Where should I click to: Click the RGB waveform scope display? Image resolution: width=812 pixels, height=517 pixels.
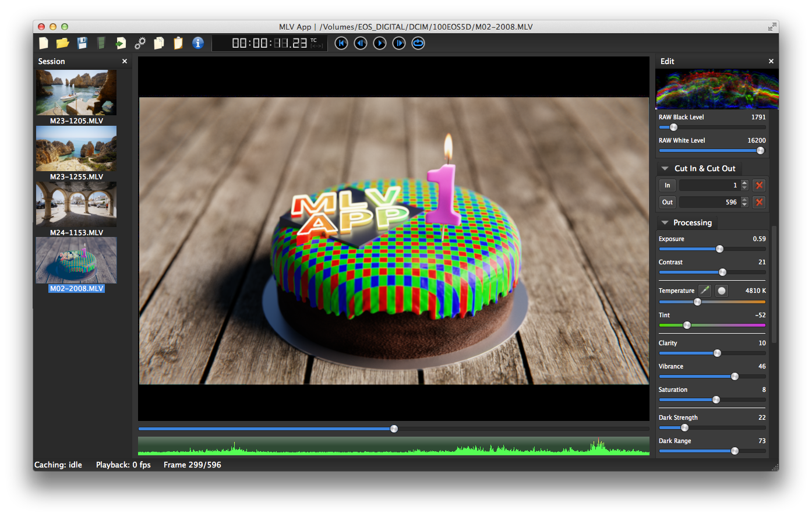tap(717, 89)
